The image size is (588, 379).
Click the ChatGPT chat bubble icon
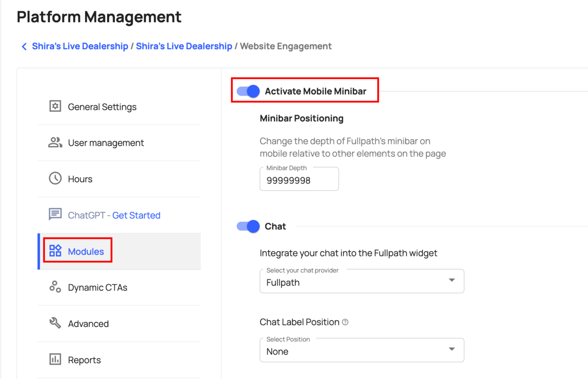point(55,214)
